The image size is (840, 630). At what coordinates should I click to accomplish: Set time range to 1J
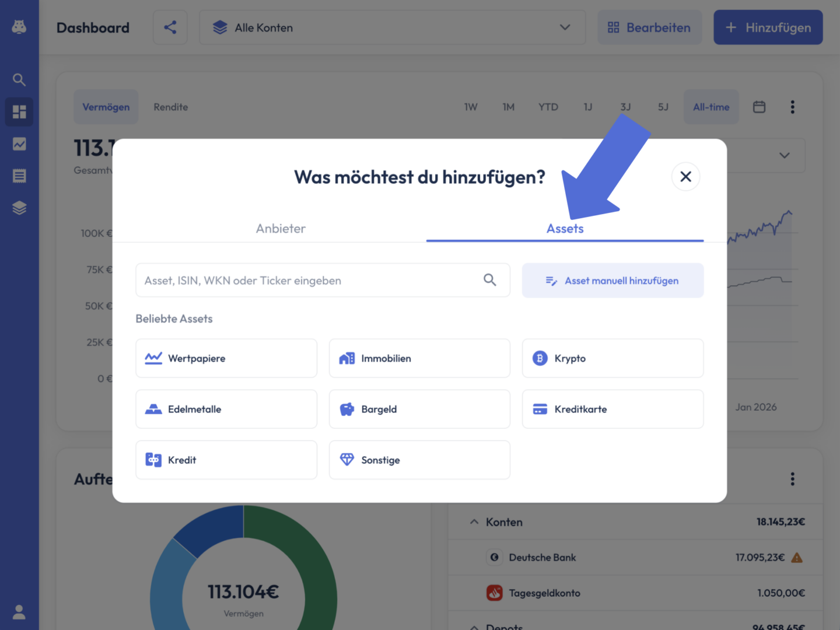588,107
